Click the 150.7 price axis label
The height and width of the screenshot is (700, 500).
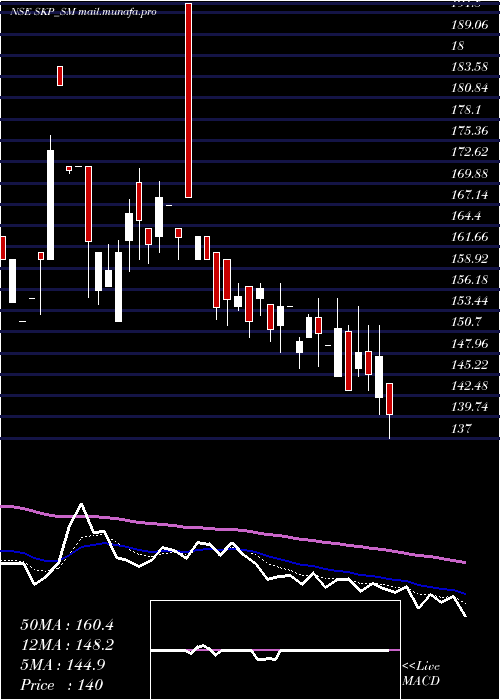pyautogui.click(x=466, y=322)
